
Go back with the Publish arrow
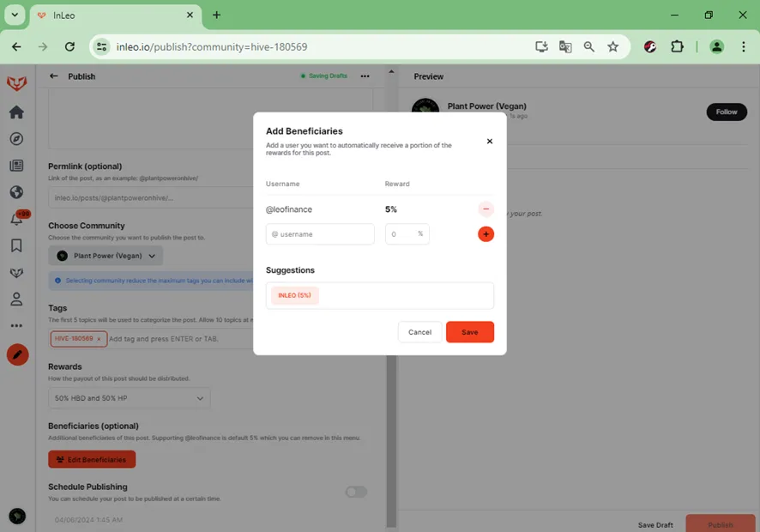point(54,76)
